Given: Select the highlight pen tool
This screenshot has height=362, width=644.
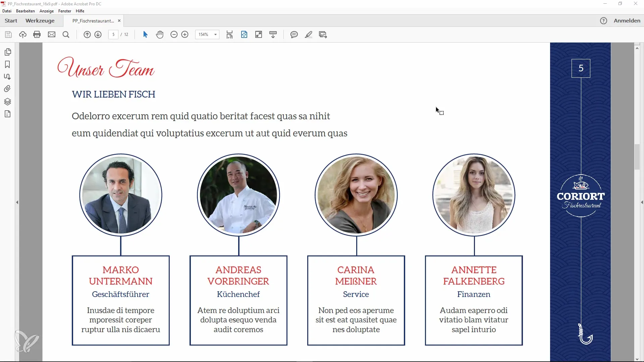Looking at the screenshot, I should (x=309, y=35).
